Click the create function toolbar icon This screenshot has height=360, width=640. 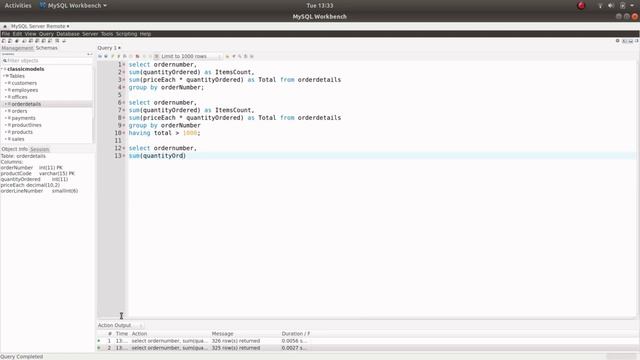[x=50, y=41]
